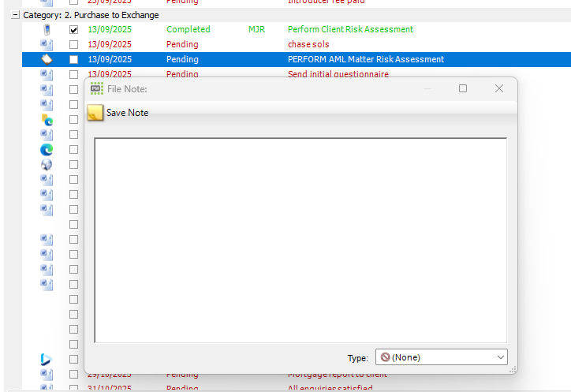Click the Save Note sticky-note icon
The width and height of the screenshot is (571, 392).
(x=95, y=113)
